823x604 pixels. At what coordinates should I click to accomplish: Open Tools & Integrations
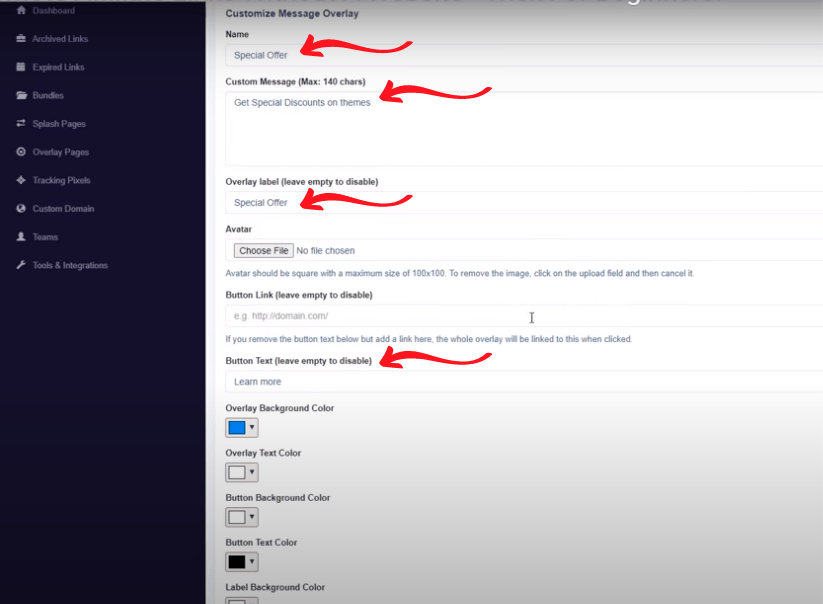[70, 266]
